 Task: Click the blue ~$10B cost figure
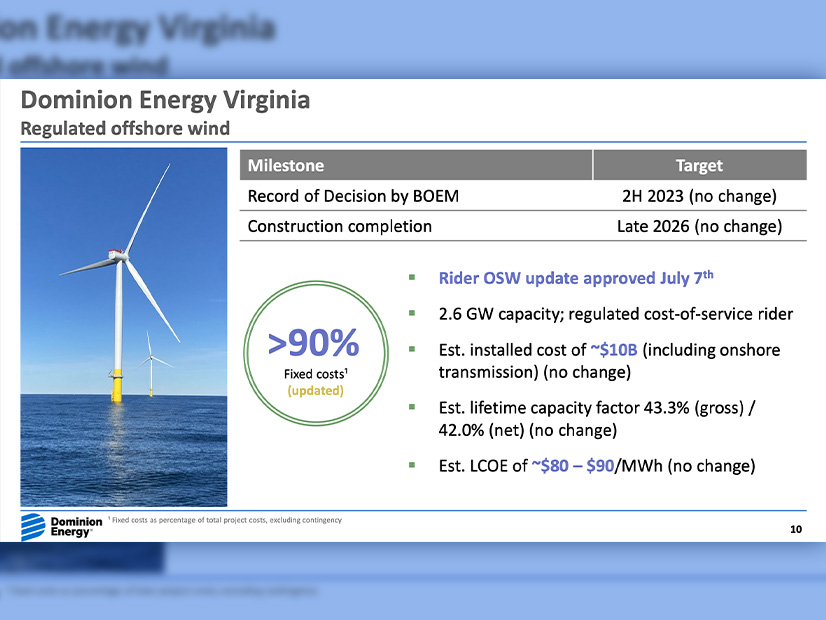coord(614,350)
